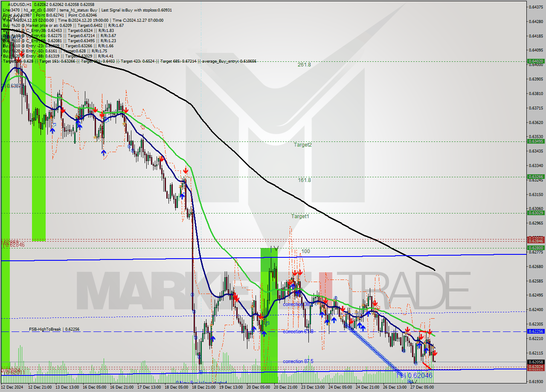Click the 0.63620 price axis value
Screen dimensions: 546x392
tap(536, 122)
